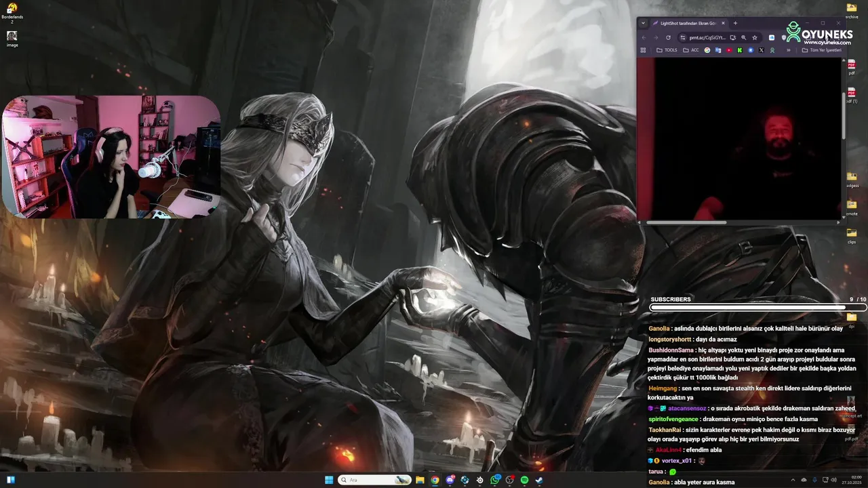Click the subscribers goal progress bar

pos(757,308)
